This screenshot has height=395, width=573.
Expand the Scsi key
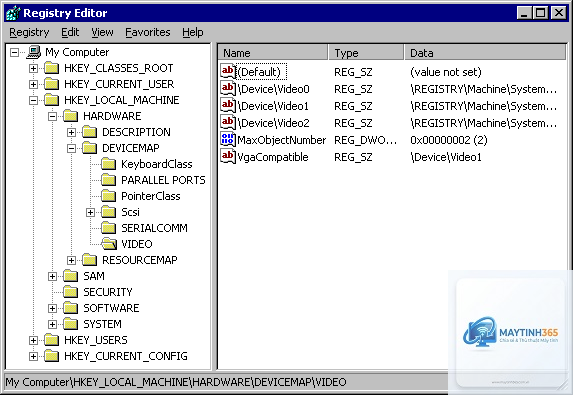[90, 212]
